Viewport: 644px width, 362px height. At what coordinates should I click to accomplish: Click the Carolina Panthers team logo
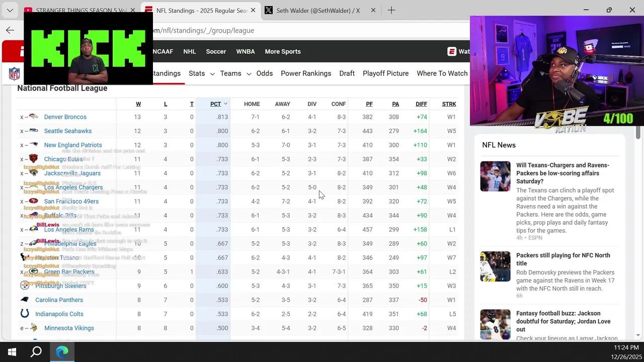pos(24,300)
